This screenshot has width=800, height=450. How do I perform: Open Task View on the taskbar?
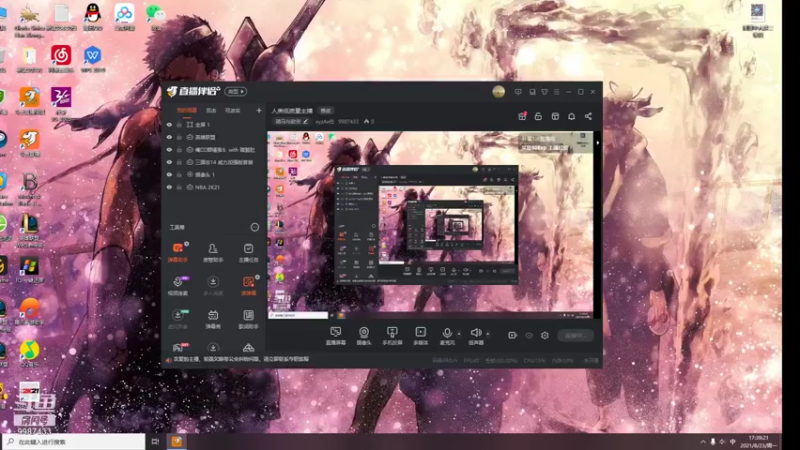(156, 442)
